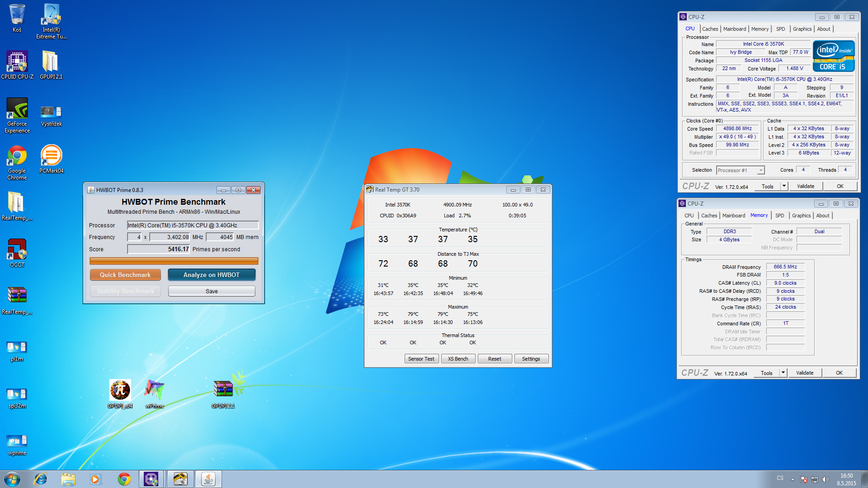Open the GPUPI 2.1 folder near CPU-Z shortcut
Screen dimensions: 868x488
pyautogui.click(x=51, y=65)
